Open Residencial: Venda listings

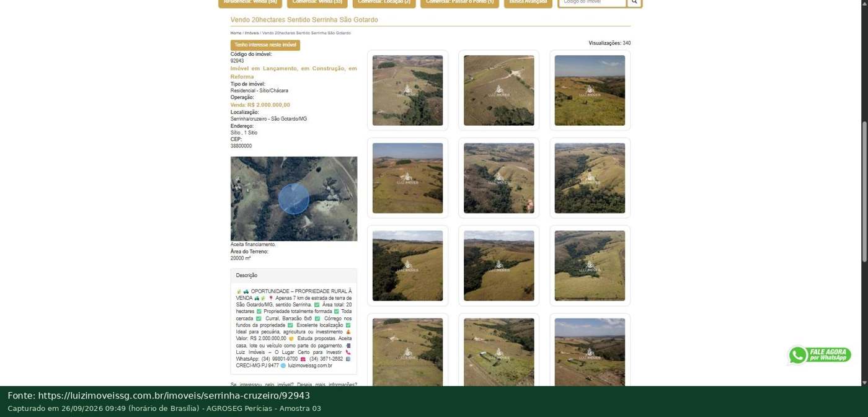(x=250, y=2)
